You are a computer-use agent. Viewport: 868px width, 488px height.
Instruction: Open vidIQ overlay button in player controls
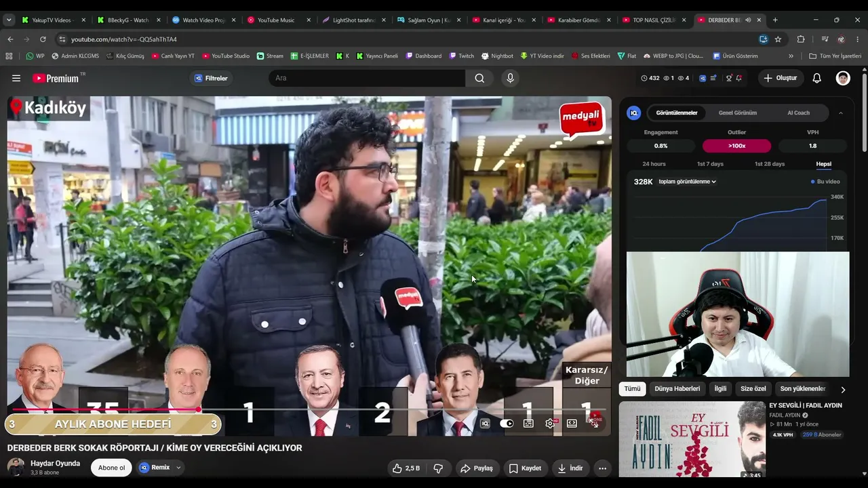point(485,423)
